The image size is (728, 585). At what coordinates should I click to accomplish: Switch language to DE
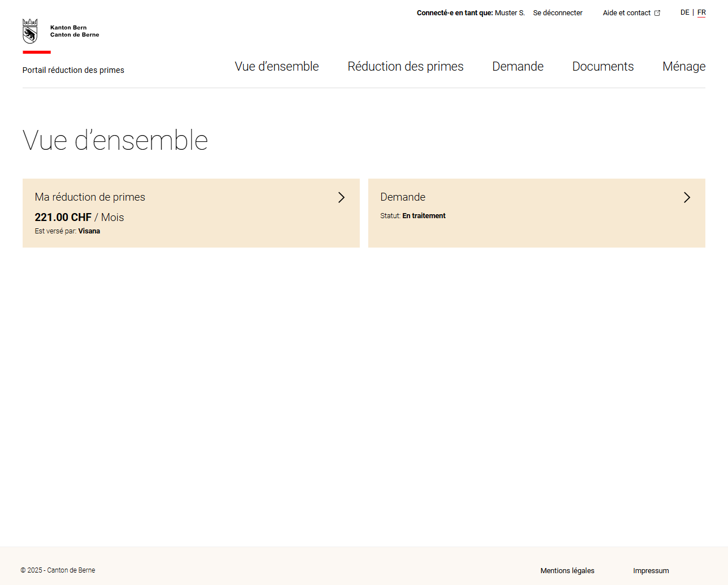(x=684, y=12)
